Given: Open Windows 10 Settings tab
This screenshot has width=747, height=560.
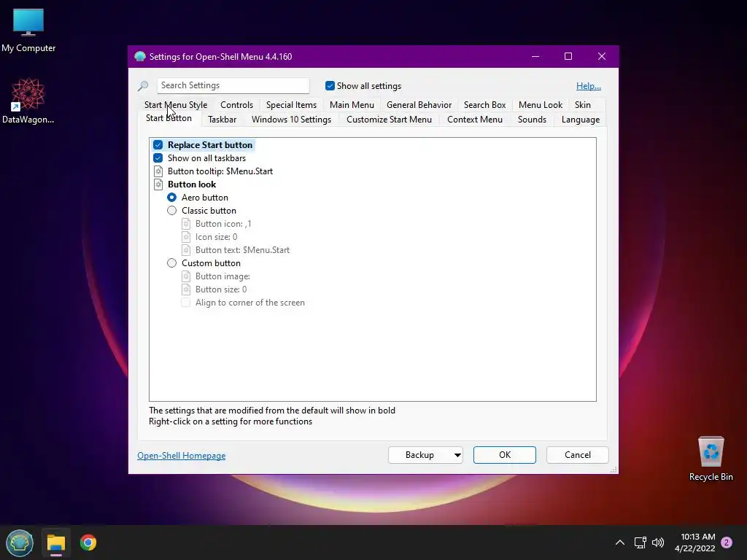Looking at the screenshot, I should 291,120.
